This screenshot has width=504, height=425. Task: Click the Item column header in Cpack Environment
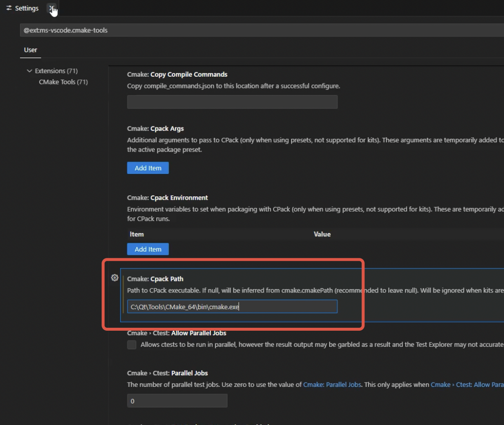click(x=137, y=234)
